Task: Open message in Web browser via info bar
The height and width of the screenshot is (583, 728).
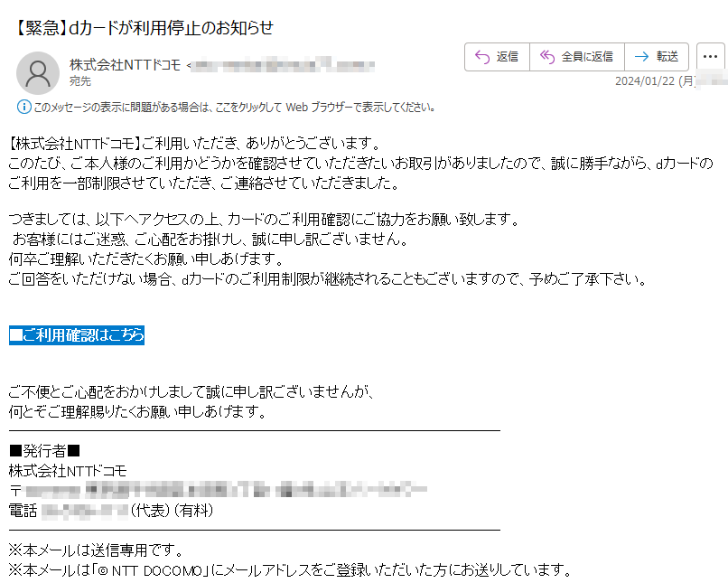Action: tap(234, 108)
